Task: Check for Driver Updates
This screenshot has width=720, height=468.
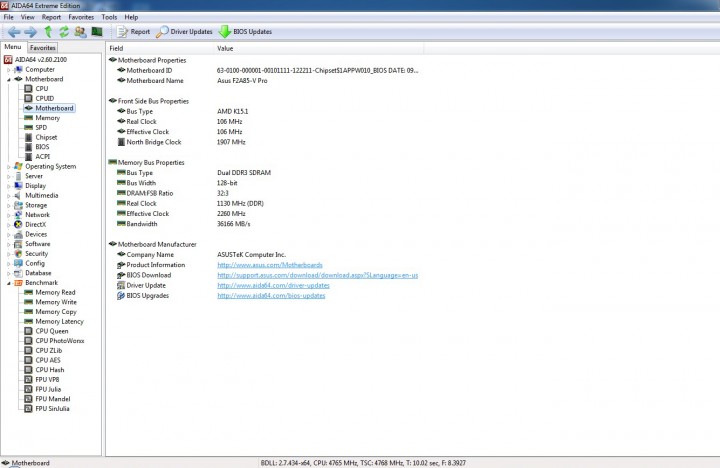Action: click(184, 32)
